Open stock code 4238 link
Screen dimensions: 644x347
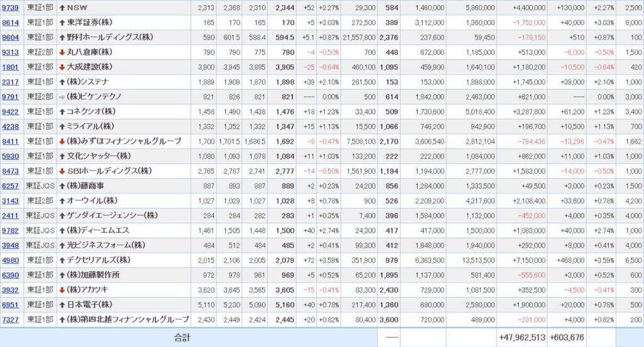(x=10, y=127)
